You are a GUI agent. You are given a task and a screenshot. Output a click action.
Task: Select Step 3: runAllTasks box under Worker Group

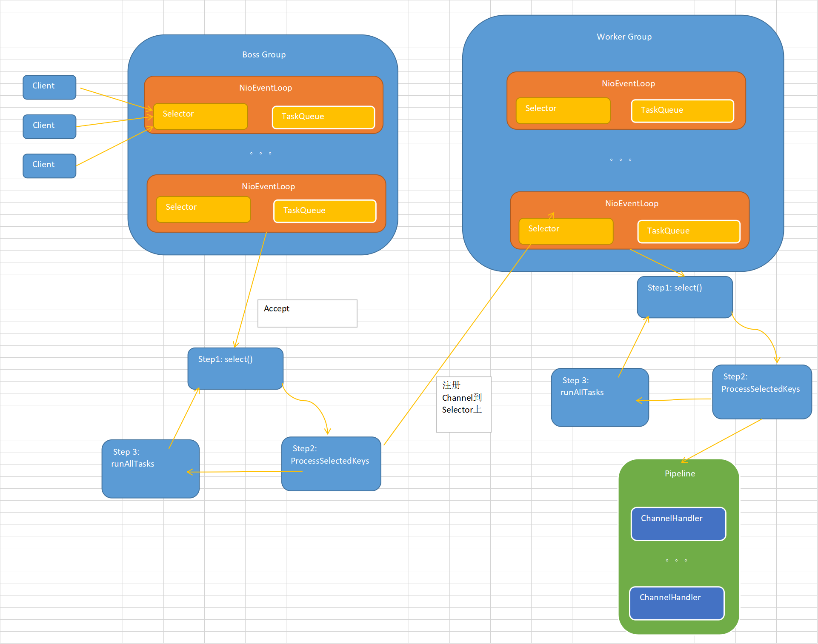(x=600, y=397)
